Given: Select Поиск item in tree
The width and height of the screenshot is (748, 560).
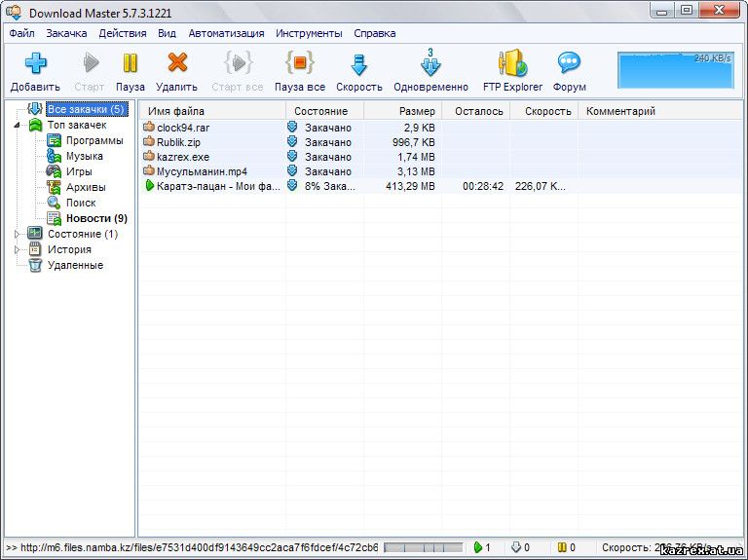Looking at the screenshot, I should click(x=81, y=203).
